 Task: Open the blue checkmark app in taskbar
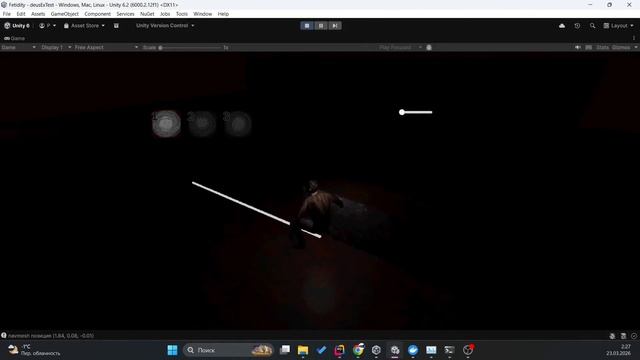(321, 350)
